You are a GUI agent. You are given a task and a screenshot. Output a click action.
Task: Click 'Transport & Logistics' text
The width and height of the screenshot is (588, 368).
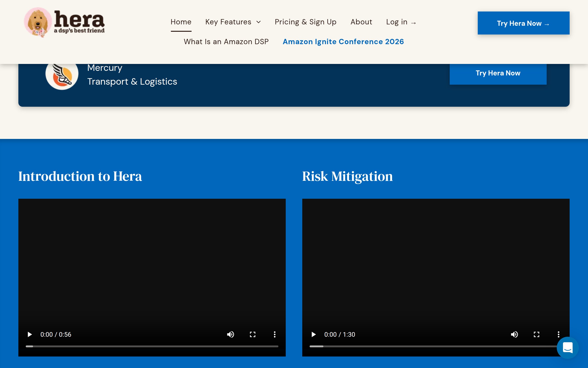coord(132,81)
